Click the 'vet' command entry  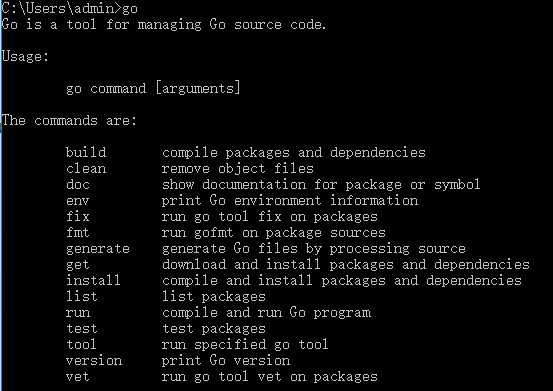(78, 377)
